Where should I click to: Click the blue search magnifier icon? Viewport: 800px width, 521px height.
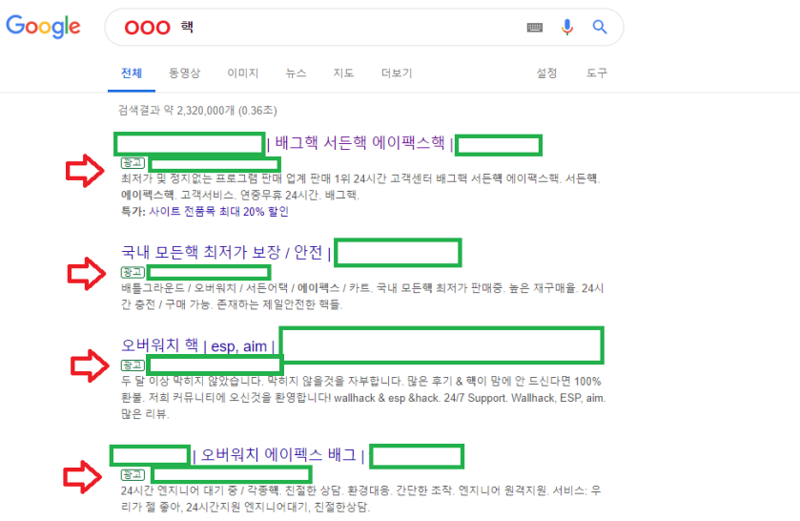[599, 27]
